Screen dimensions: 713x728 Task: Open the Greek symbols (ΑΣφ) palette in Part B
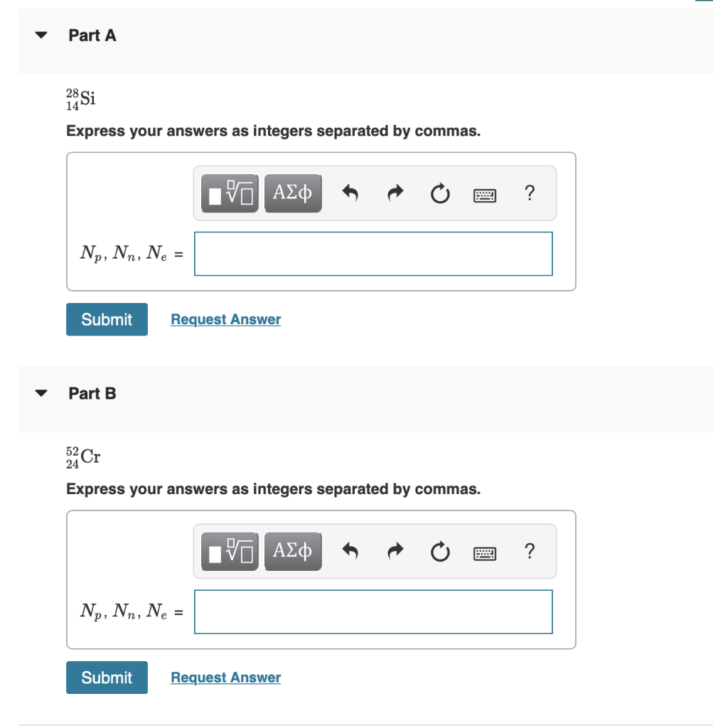(293, 551)
